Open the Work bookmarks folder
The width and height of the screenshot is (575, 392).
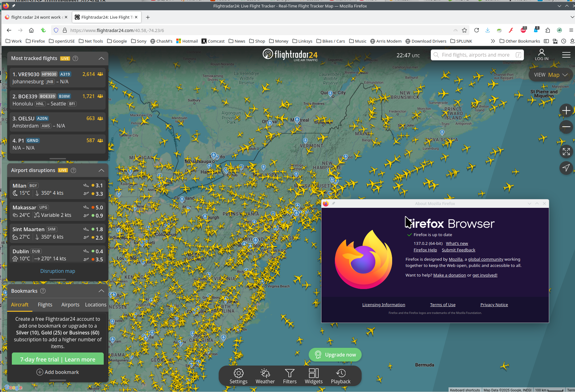point(14,41)
